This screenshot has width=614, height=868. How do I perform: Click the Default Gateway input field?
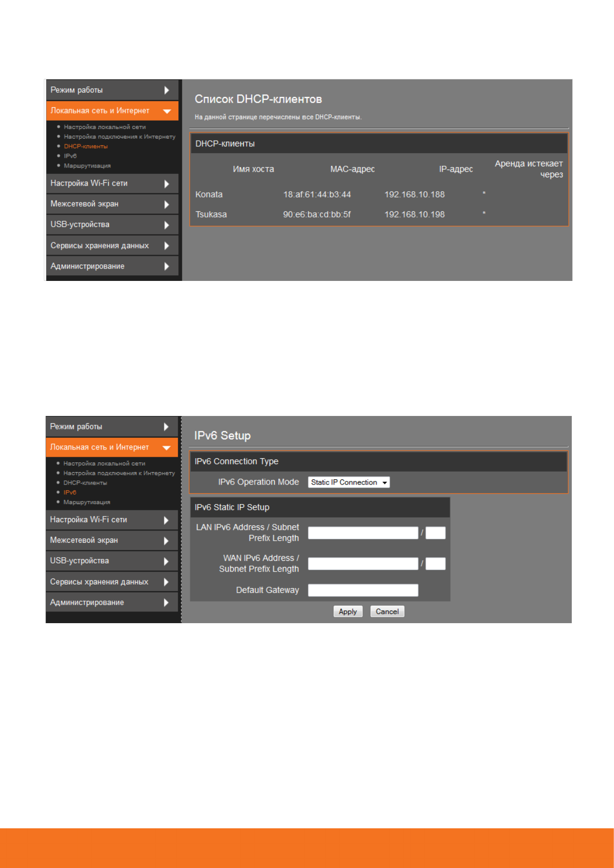(362, 590)
